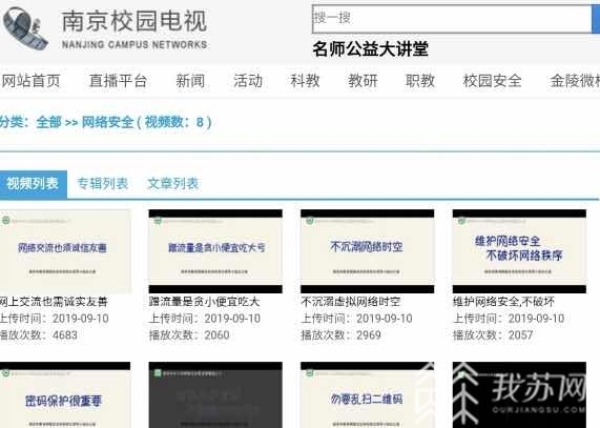The height and width of the screenshot is (428, 600).
Task: Open the 活动 navigation item
Action: pyautogui.click(x=248, y=81)
